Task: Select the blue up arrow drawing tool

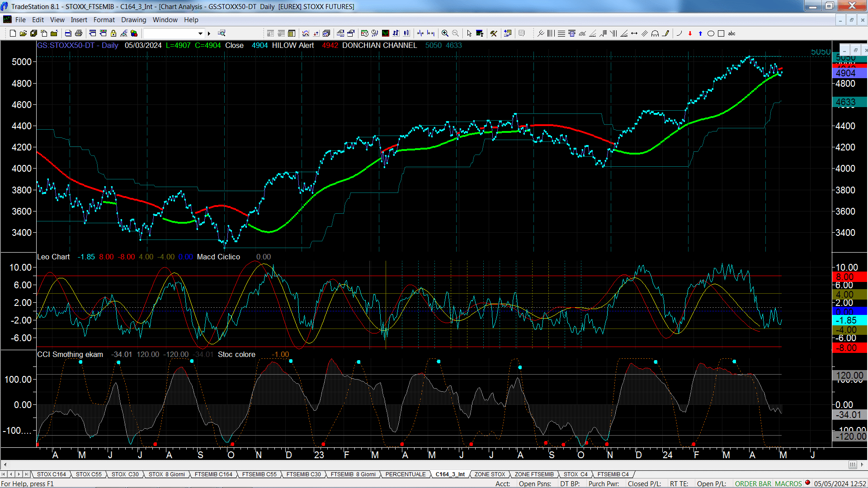Action: pyautogui.click(x=700, y=33)
